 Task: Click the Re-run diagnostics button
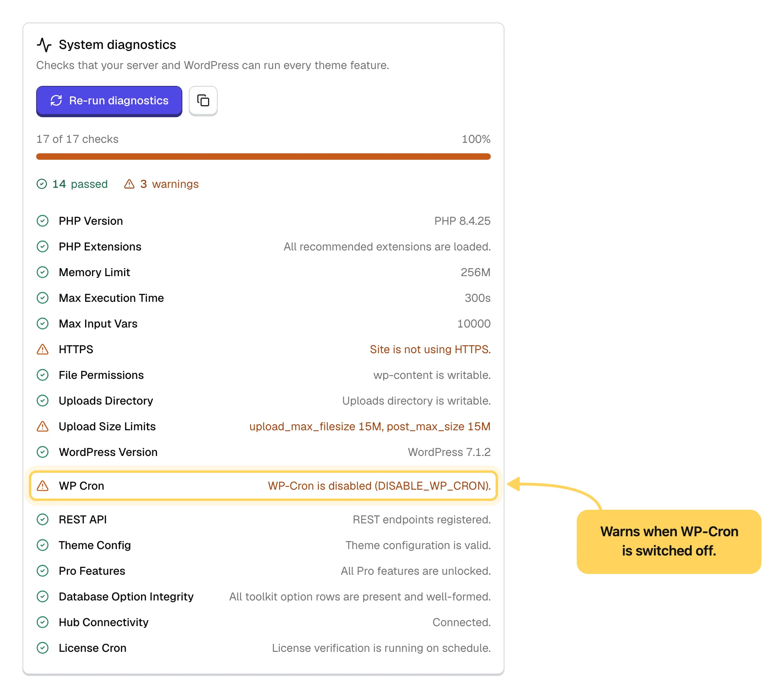(x=109, y=101)
